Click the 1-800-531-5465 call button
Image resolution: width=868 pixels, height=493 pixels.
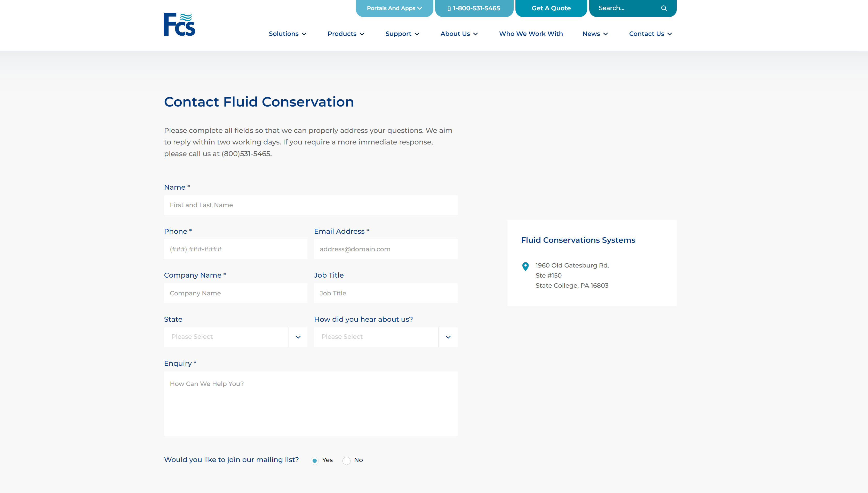pyautogui.click(x=474, y=8)
